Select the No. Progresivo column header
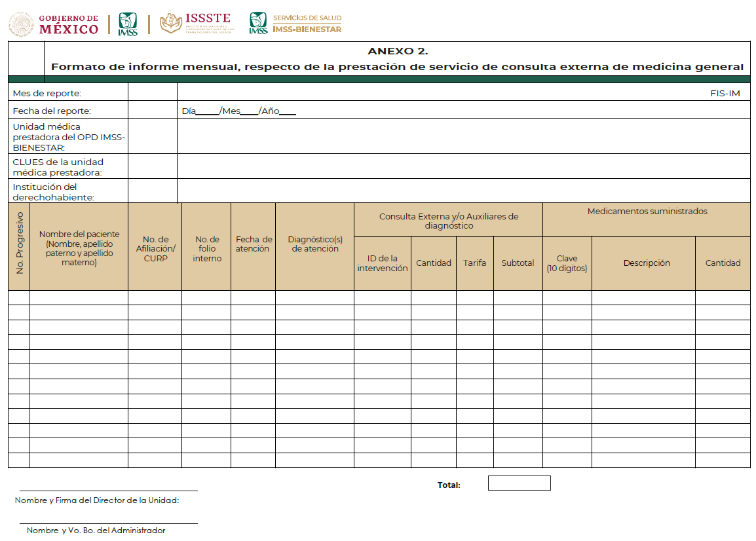Viewport: 756px width, 541px height. pyautogui.click(x=19, y=246)
